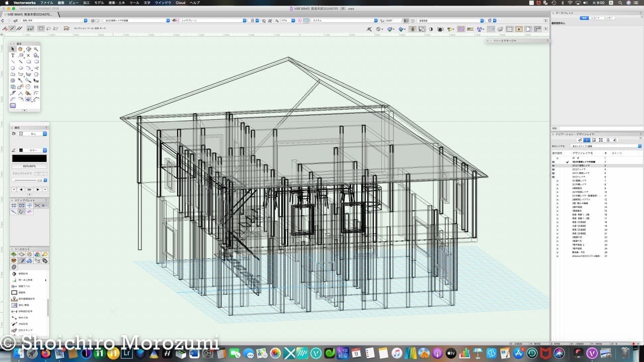Pick the Zoom magnifier tool in Basic palette
Screen dimensions: 644x362
(x=36, y=49)
